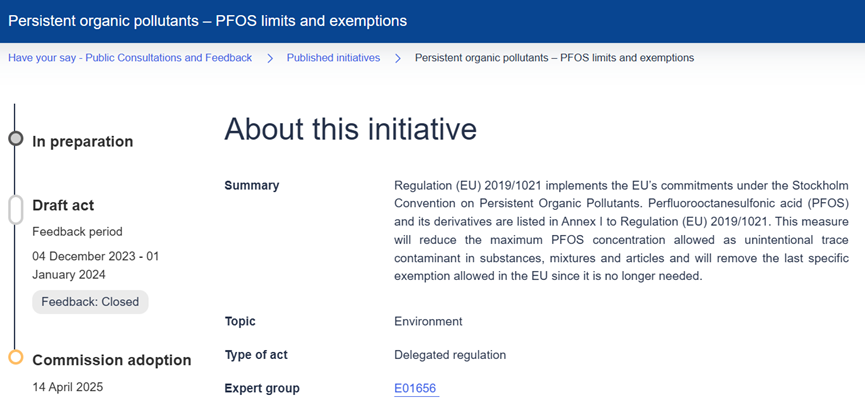Click the PFOS page title in blue header

pos(208,21)
